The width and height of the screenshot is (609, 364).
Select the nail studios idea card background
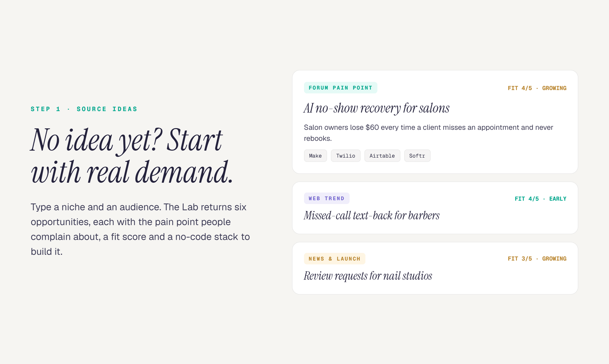pos(435,268)
